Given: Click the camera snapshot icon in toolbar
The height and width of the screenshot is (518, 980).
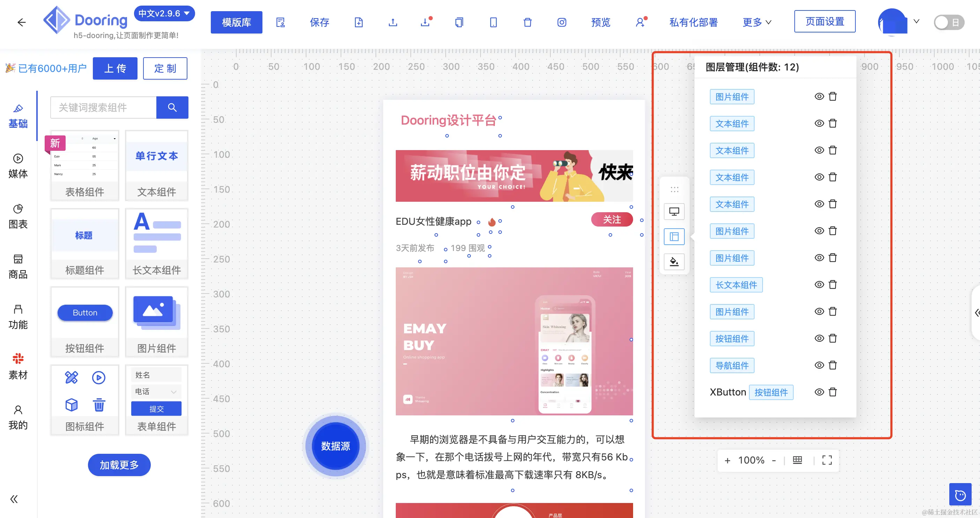Looking at the screenshot, I should 562,22.
